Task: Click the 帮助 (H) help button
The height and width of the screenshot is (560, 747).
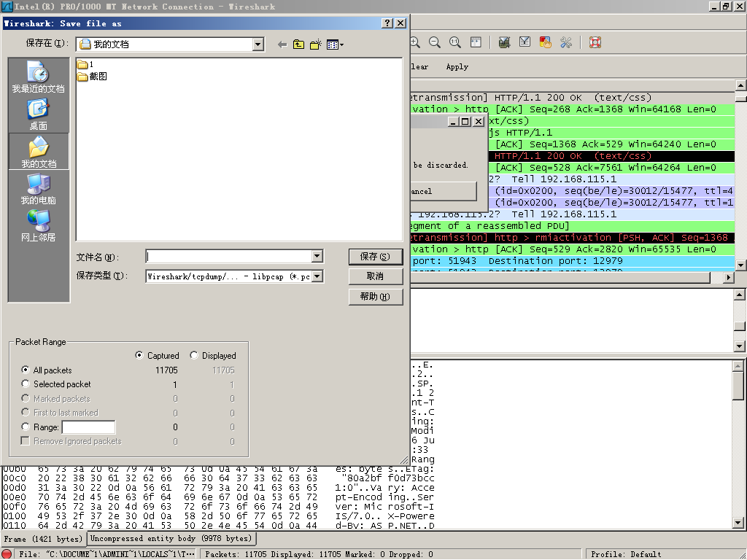Action: (x=376, y=297)
